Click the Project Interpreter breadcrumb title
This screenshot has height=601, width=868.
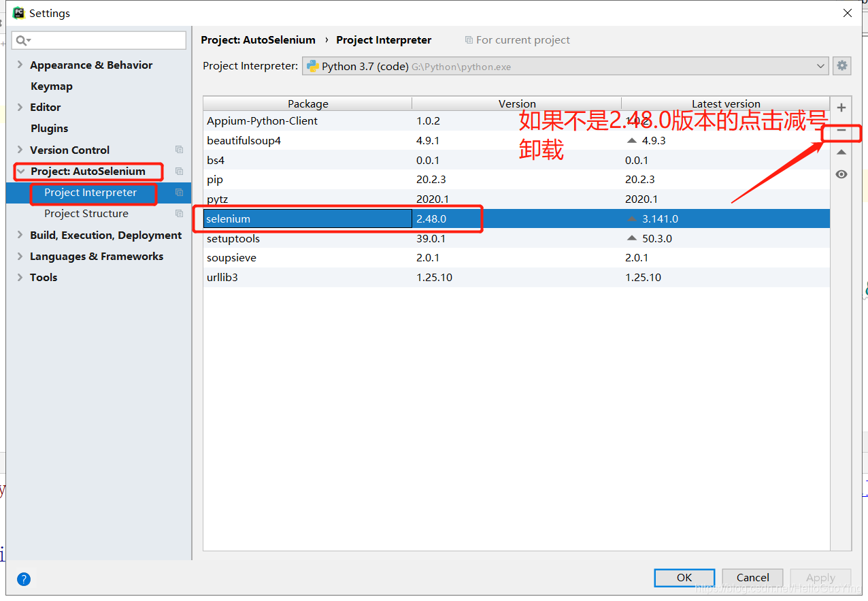tap(384, 40)
